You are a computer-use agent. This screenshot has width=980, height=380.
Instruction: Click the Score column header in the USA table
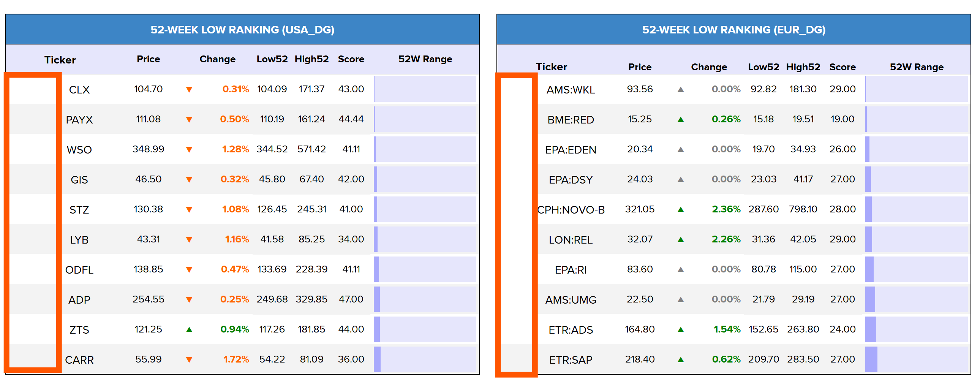pyautogui.click(x=351, y=59)
